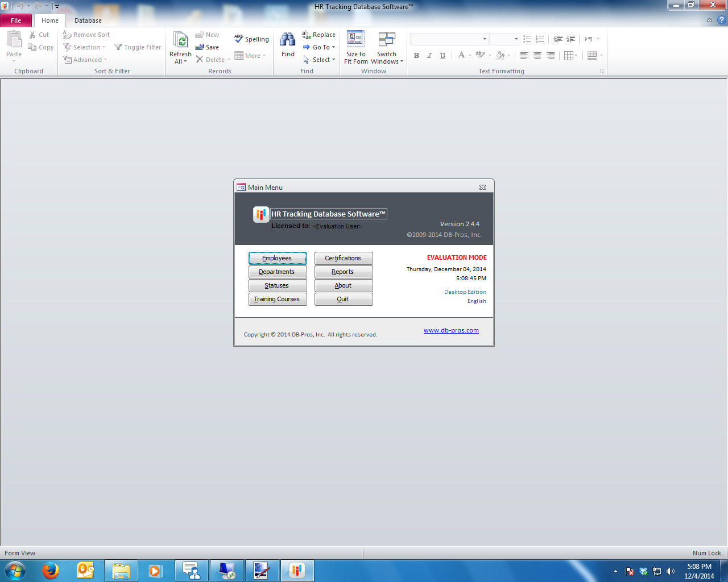Click the Replace icon
728x582 pixels.
(x=307, y=35)
